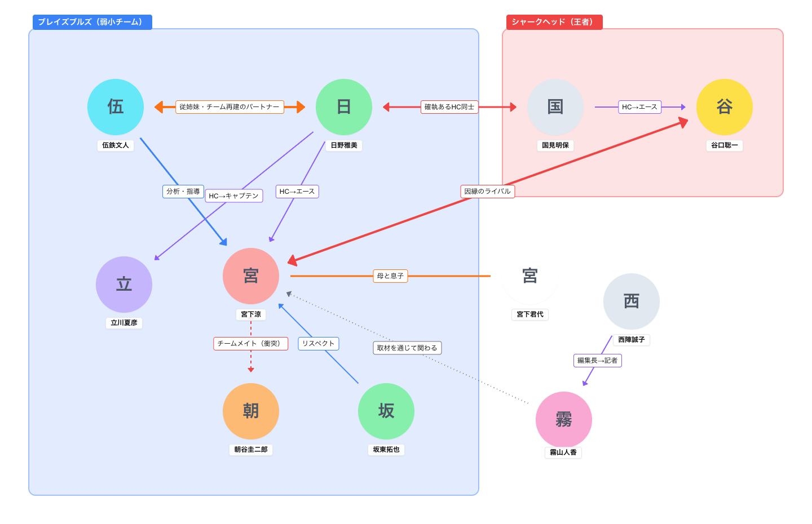Click the purple 立 node circle
This screenshot has height=524, width=812.
click(x=124, y=285)
